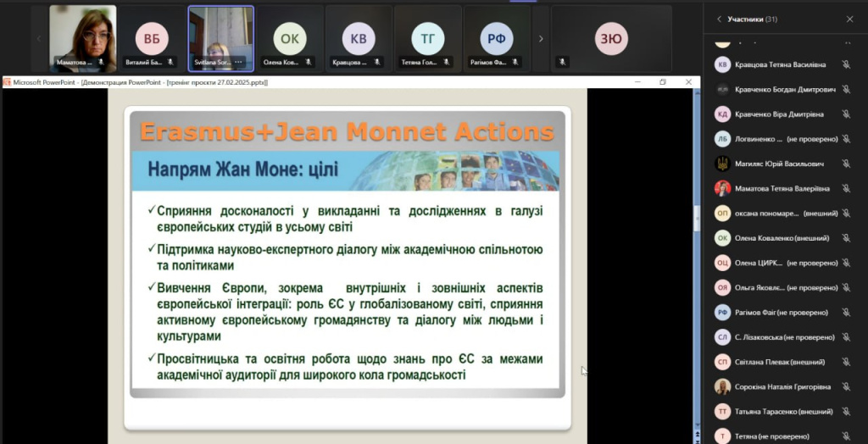Click the muted mic icon in the Логвиненко row
868x444 pixels.
pos(846,139)
